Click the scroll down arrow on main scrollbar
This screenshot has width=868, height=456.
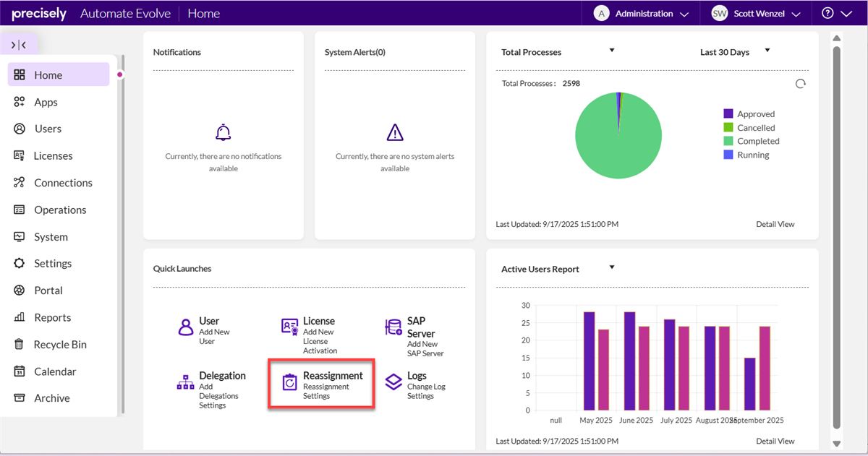click(837, 444)
